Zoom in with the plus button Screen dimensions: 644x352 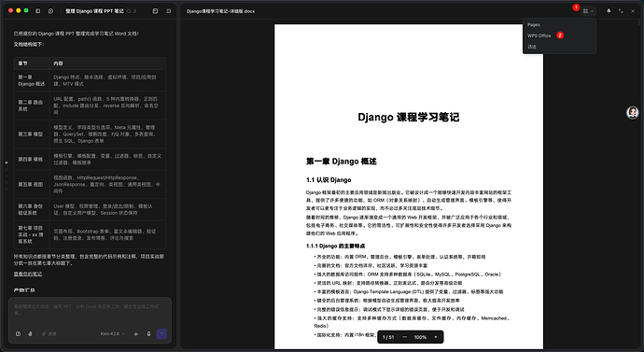(x=436, y=337)
